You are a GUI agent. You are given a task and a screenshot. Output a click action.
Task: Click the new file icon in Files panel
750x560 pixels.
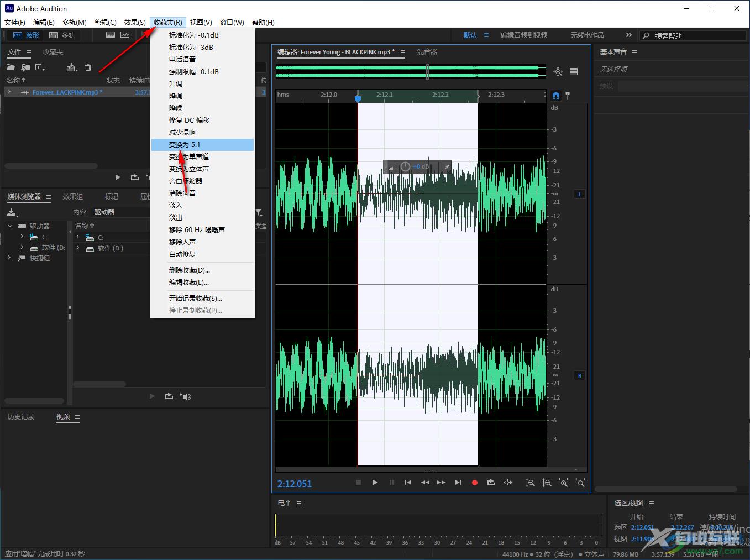point(40,67)
